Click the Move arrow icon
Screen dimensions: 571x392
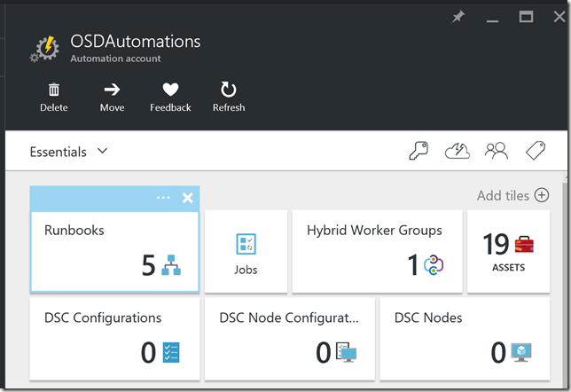[x=112, y=90]
